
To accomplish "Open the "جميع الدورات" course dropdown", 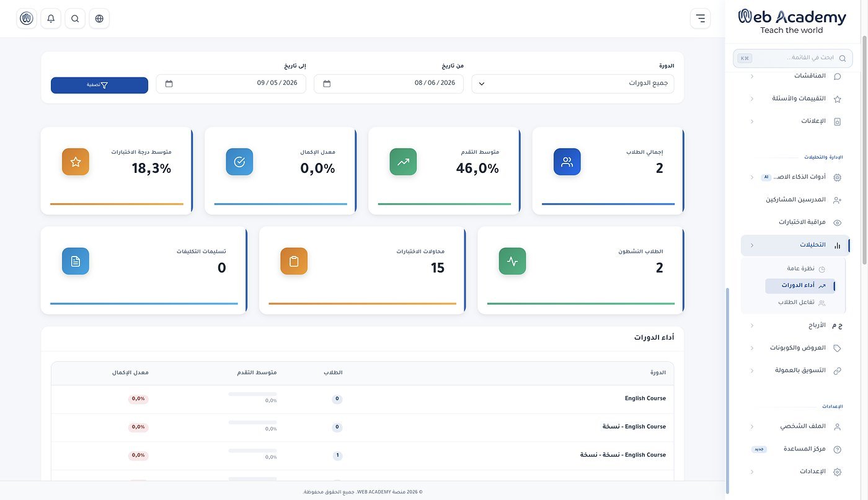I will click(x=573, y=84).
